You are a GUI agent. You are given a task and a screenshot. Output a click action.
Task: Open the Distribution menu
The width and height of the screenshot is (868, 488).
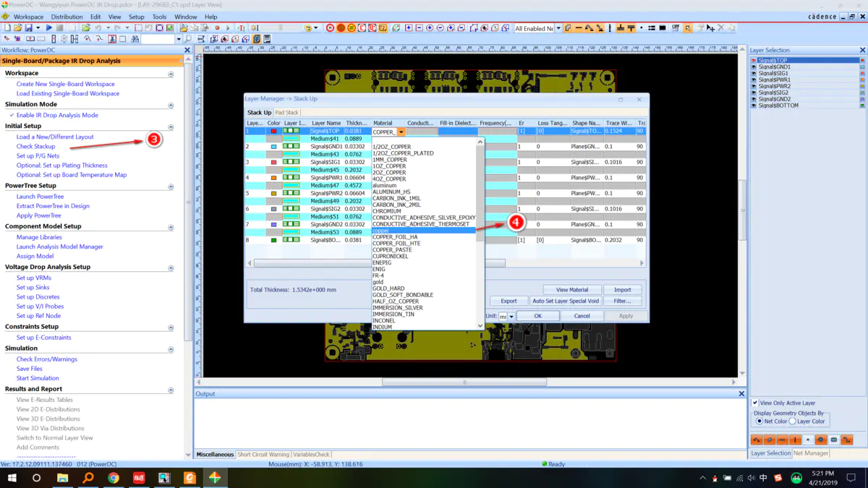67,17
